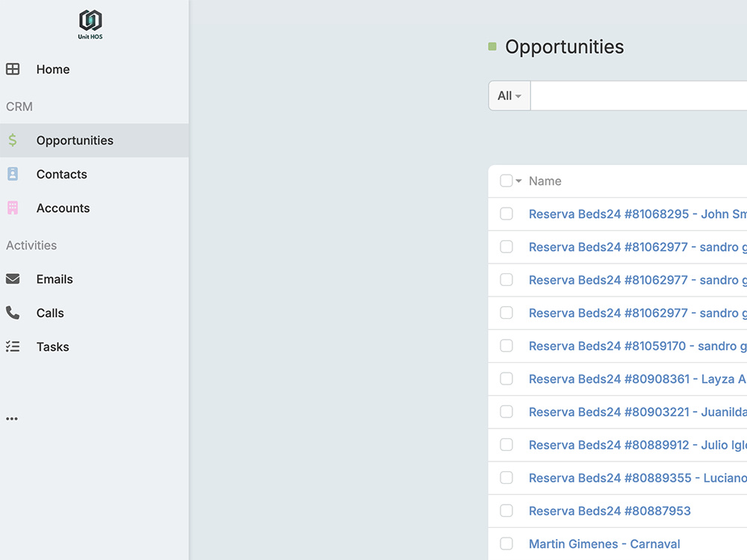Tick the checkbox for Martin Gimenes - Carnaval

[506, 544]
